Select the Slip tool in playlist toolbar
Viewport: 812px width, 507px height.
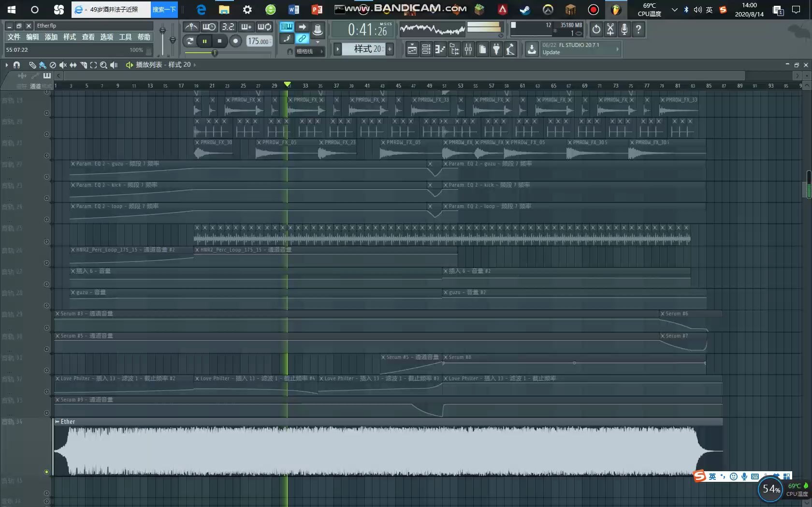pos(73,65)
